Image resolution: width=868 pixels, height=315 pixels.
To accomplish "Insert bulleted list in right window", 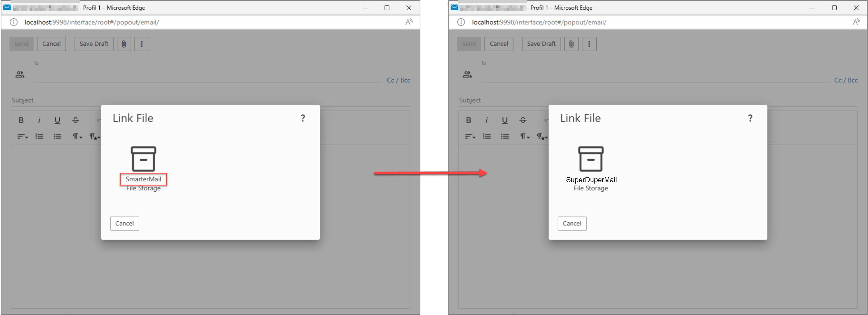I will tap(505, 136).
